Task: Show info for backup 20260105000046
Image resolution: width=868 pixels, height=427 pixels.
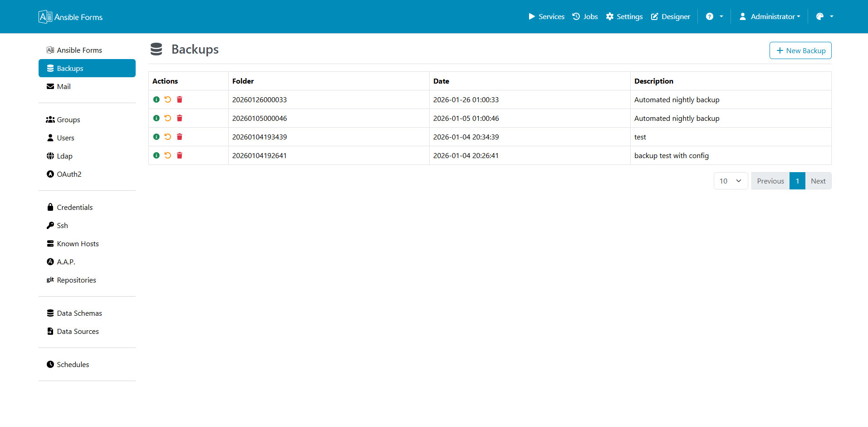Action: pos(156,118)
